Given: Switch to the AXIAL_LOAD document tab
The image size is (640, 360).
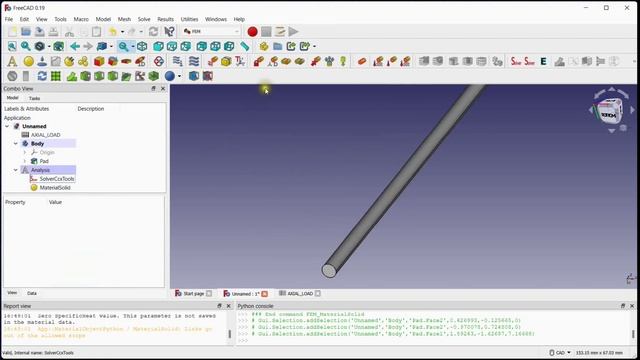Looking at the screenshot, I should [x=300, y=293].
